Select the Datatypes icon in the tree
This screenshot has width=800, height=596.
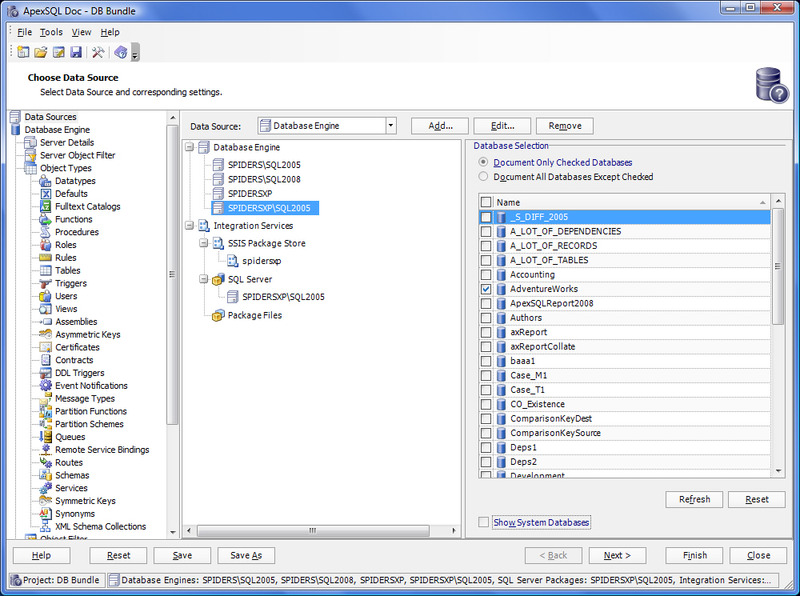[45, 181]
